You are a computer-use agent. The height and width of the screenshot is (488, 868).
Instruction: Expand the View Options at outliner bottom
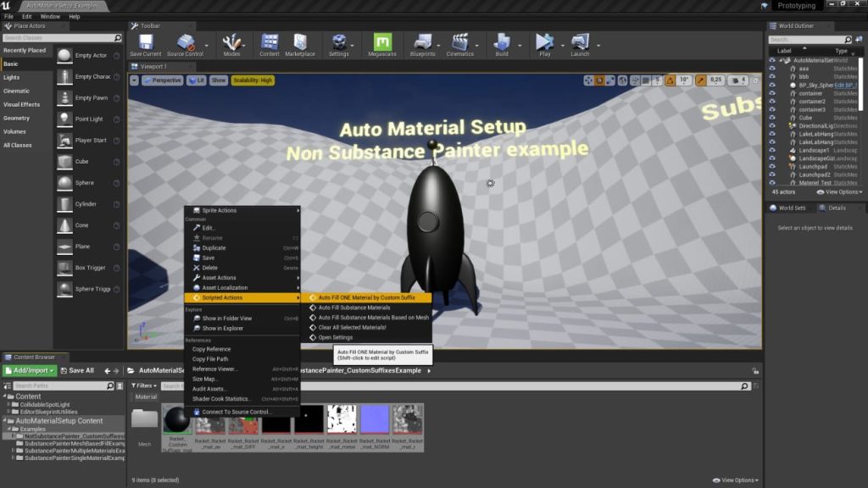click(x=842, y=191)
